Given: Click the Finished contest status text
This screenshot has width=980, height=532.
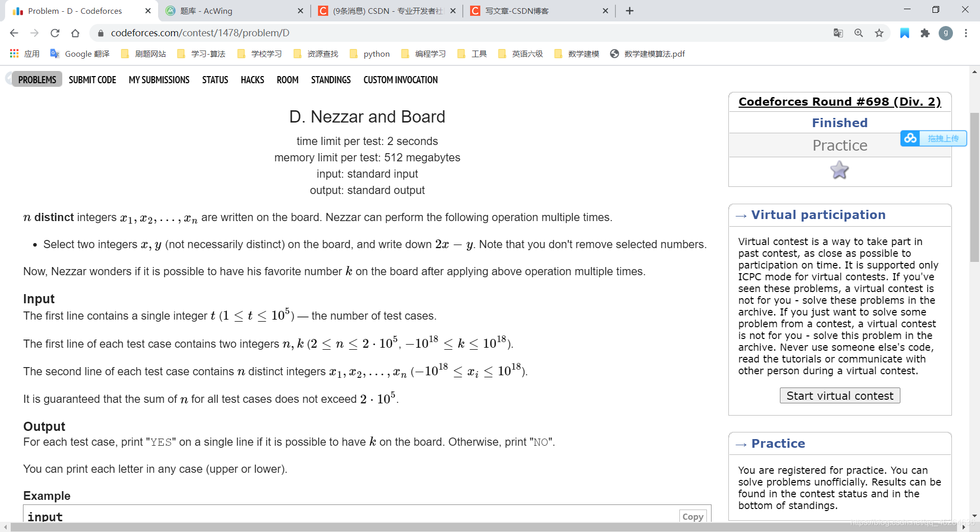Looking at the screenshot, I should (840, 123).
